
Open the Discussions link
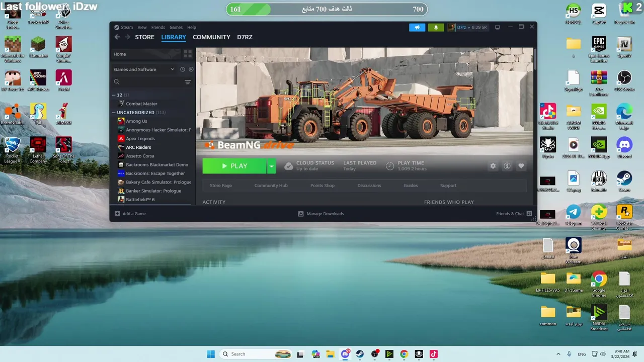[x=369, y=186]
